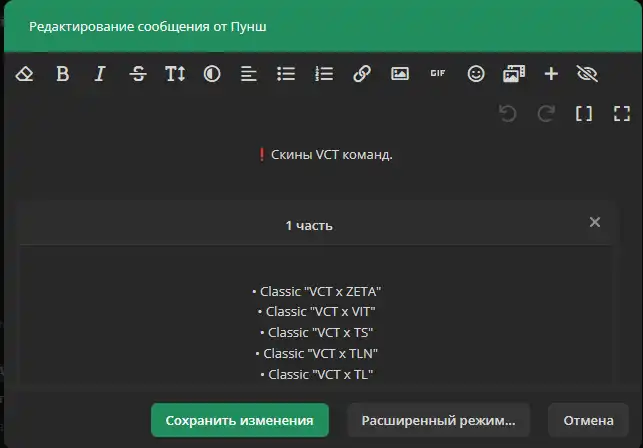Open the smiley emoji picker

pyautogui.click(x=476, y=74)
